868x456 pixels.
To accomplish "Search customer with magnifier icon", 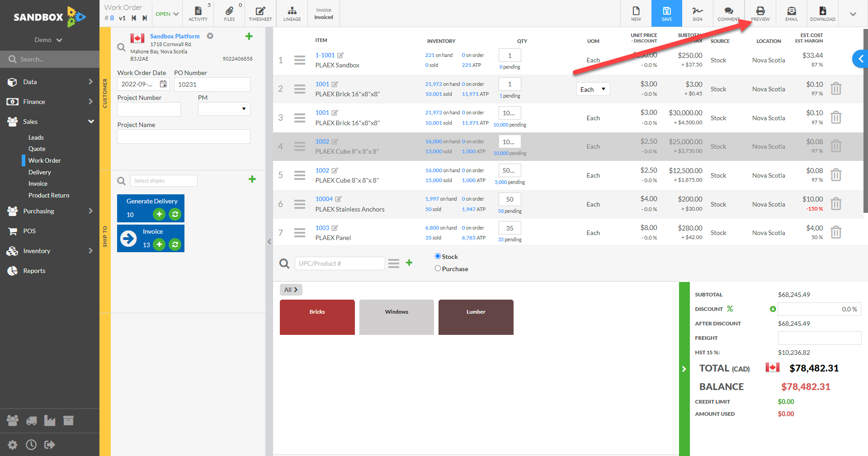I will 121,47.
